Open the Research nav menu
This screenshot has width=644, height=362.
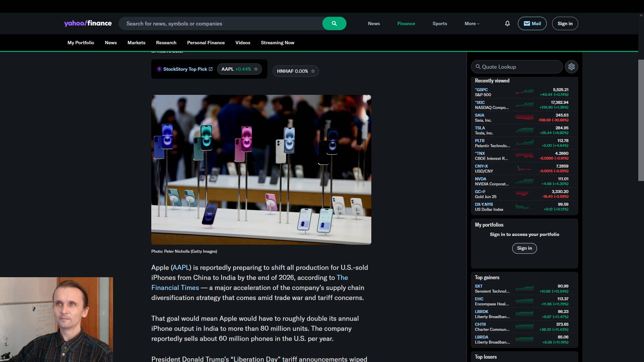point(166,43)
